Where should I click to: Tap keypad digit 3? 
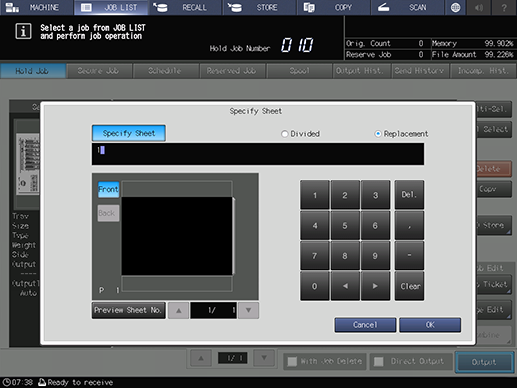375,195
